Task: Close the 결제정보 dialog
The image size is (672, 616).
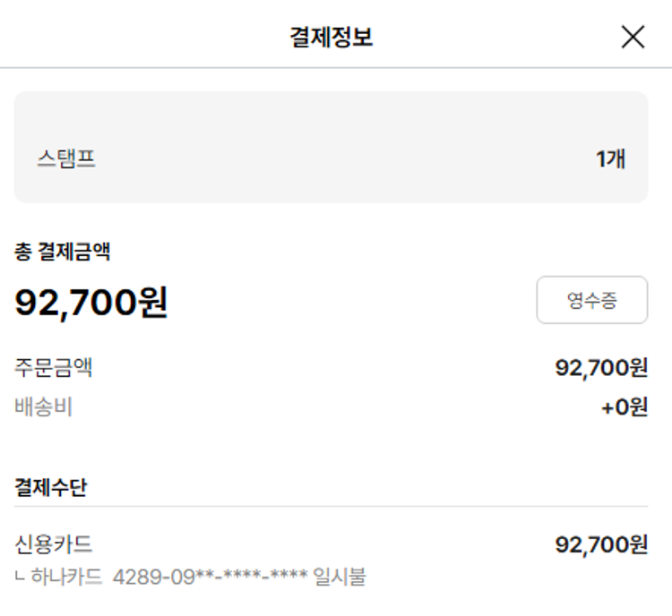Action: click(x=633, y=37)
